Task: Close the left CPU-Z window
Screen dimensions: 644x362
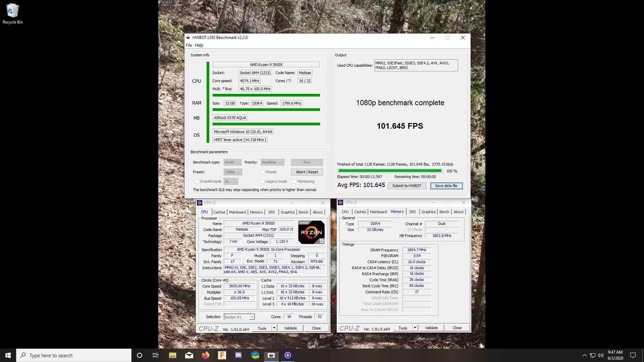Action: pyautogui.click(x=323, y=203)
